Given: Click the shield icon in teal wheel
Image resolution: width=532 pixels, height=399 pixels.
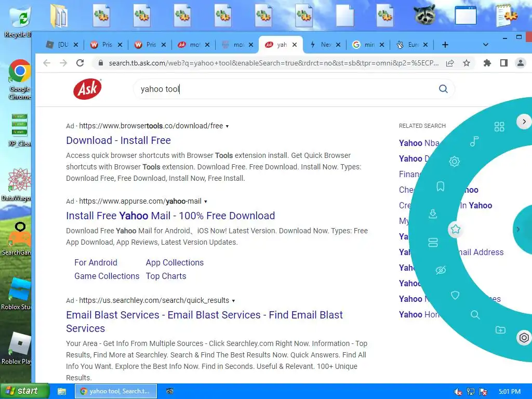Looking at the screenshot, I should point(455,295).
